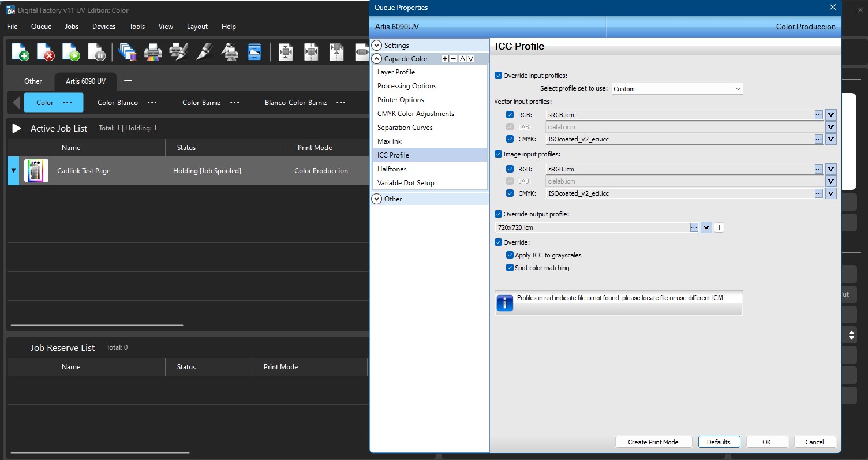The height and width of the screenshot is (460, 868).
Task: Uncheck Override output profile checkbox
Action: [x=499, y=214]
